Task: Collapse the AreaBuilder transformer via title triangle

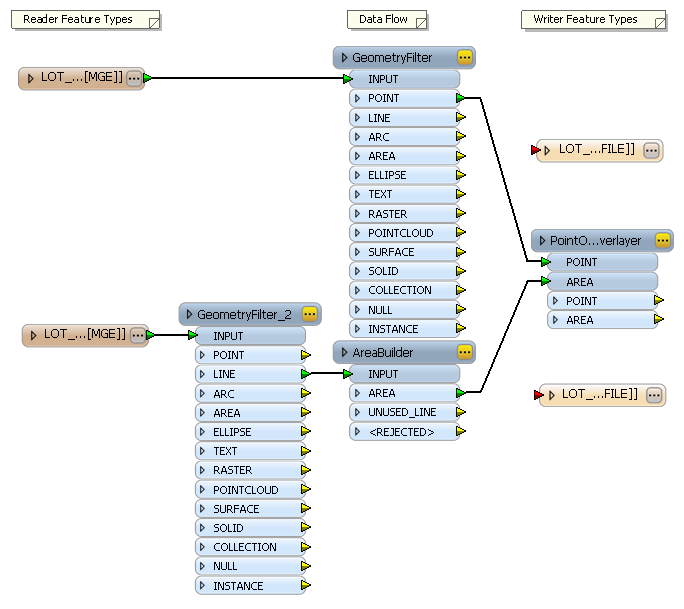Action: [345, 352]
